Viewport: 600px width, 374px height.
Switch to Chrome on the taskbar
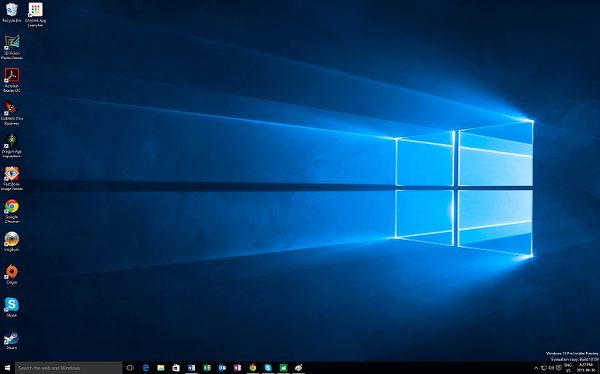[253, 368]
